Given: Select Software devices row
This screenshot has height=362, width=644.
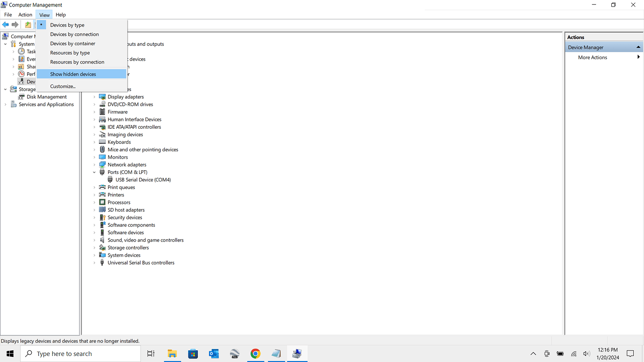Looking at the screenshot, I should click(x=126, y=232).
